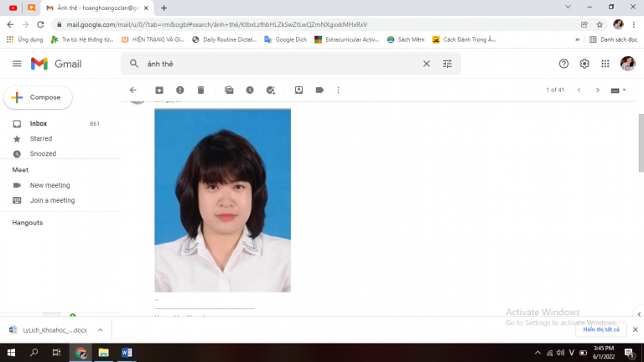Select the Starred folder
Screen dimensions: 644x362
click(x=41, y=138)
